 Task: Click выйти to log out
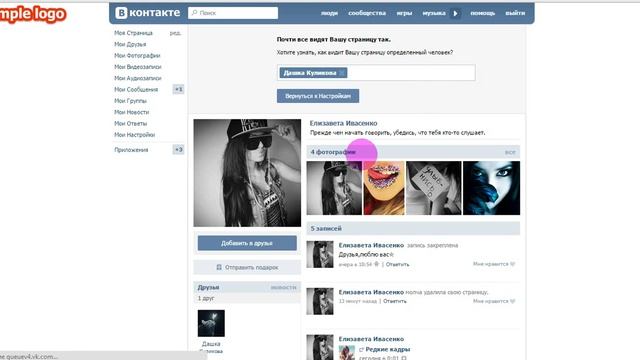click(x=515, y=13)
